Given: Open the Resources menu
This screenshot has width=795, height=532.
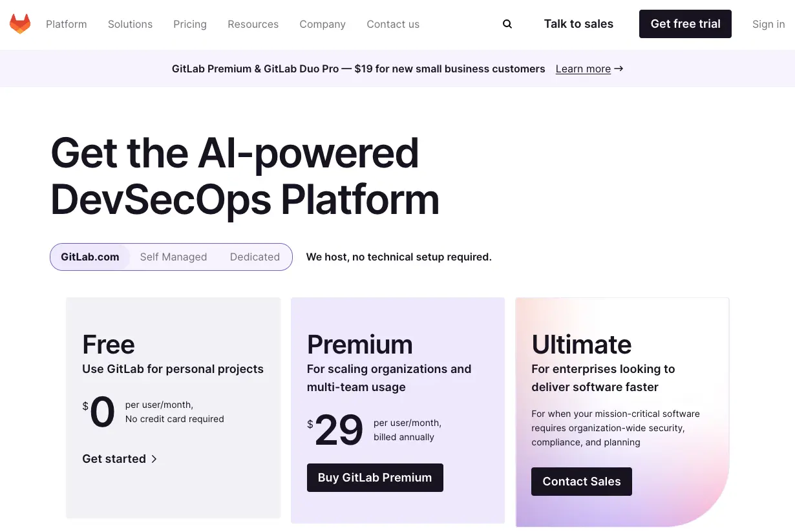Looking at the screenshot, I should pos(253,24).
